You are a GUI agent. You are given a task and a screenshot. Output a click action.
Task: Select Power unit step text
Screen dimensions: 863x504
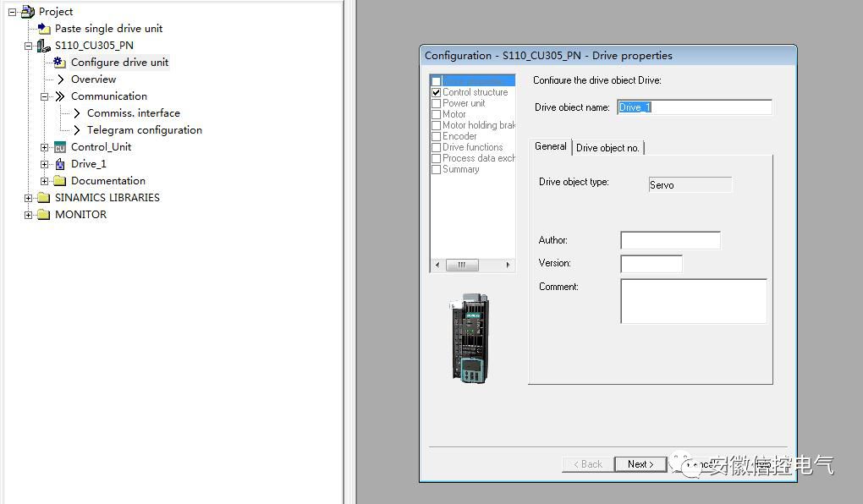point(464,103)
